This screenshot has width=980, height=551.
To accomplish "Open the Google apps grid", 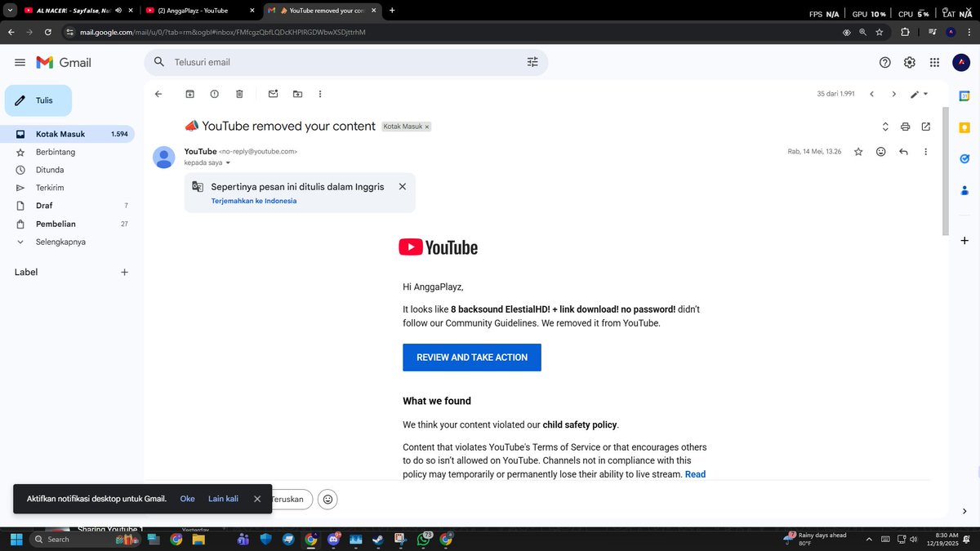I will (934, 63).
